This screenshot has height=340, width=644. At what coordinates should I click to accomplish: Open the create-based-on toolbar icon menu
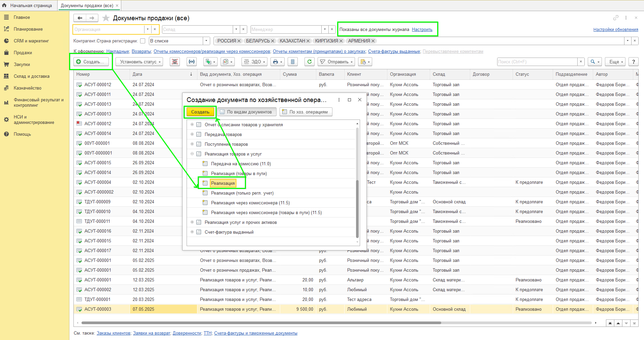click(211, 62)
